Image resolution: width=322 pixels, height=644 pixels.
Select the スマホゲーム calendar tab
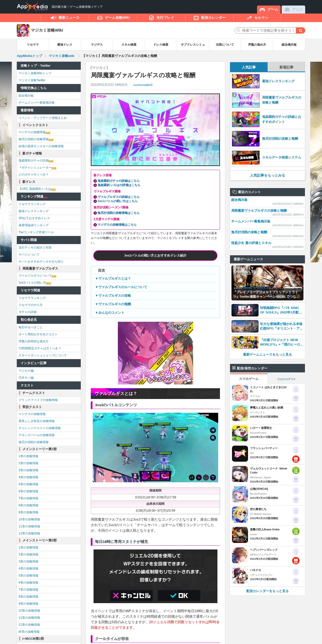[x=249, y=379]
